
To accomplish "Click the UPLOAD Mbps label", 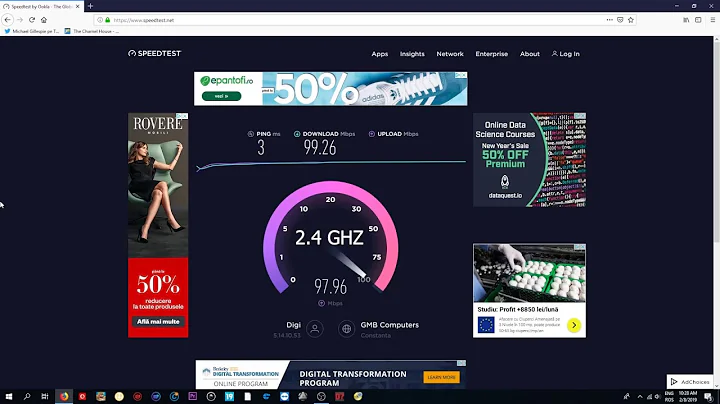I will click(x=394, y=134).
